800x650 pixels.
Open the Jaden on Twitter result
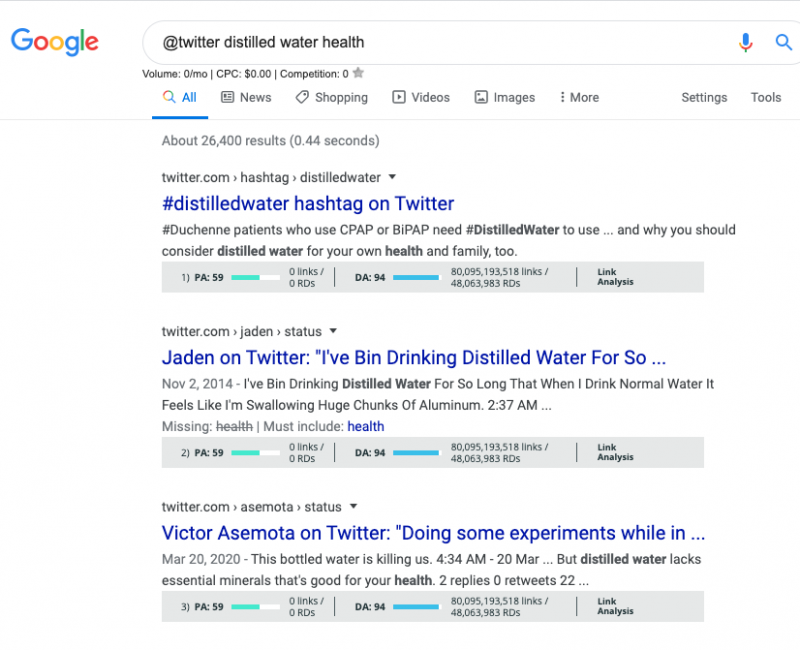click(x=414, y=358)
